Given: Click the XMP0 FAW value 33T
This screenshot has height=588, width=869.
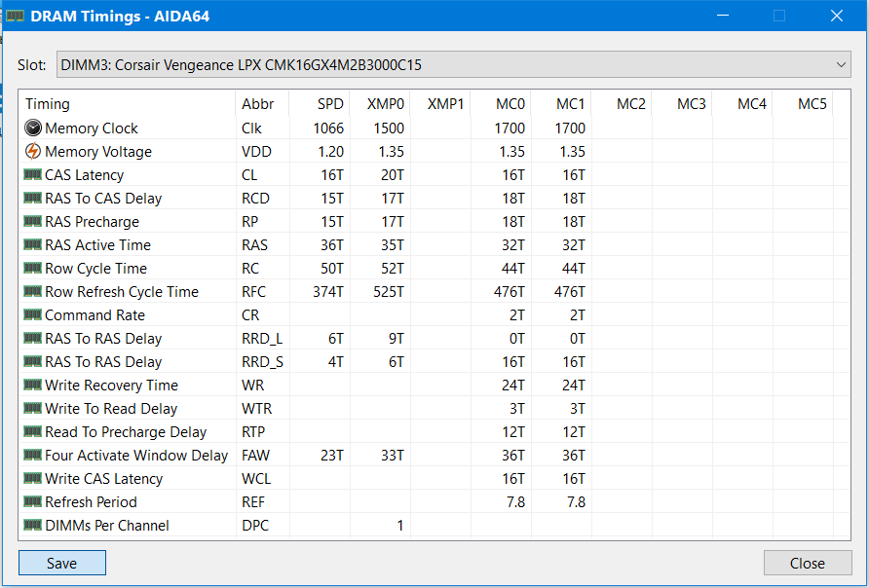Looking at the screenshot, I should [393, 456].
